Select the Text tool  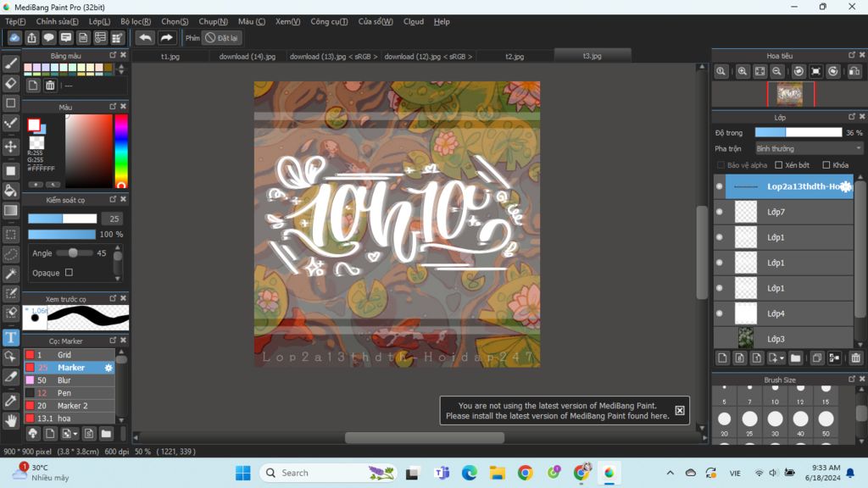click(10, 337)
